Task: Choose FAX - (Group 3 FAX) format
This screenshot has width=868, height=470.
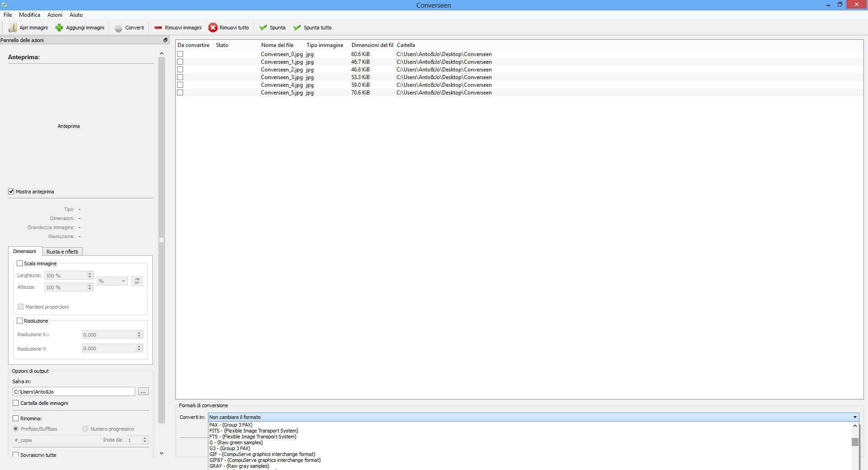Action: (231, 425)
